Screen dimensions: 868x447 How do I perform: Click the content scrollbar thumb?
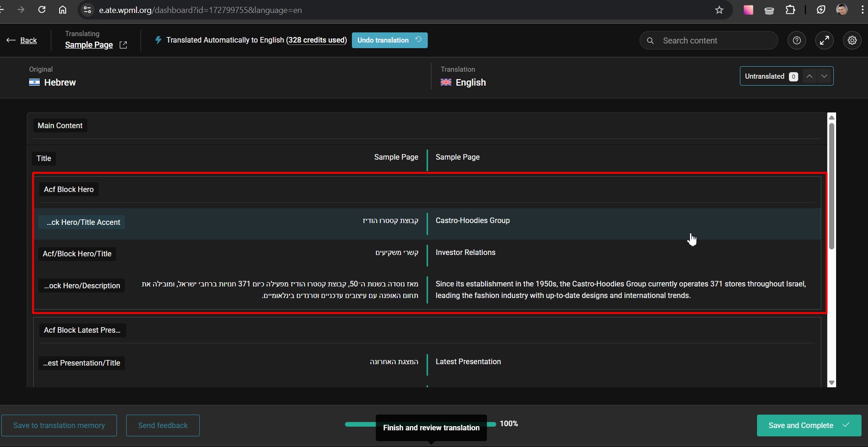(831, 186)
